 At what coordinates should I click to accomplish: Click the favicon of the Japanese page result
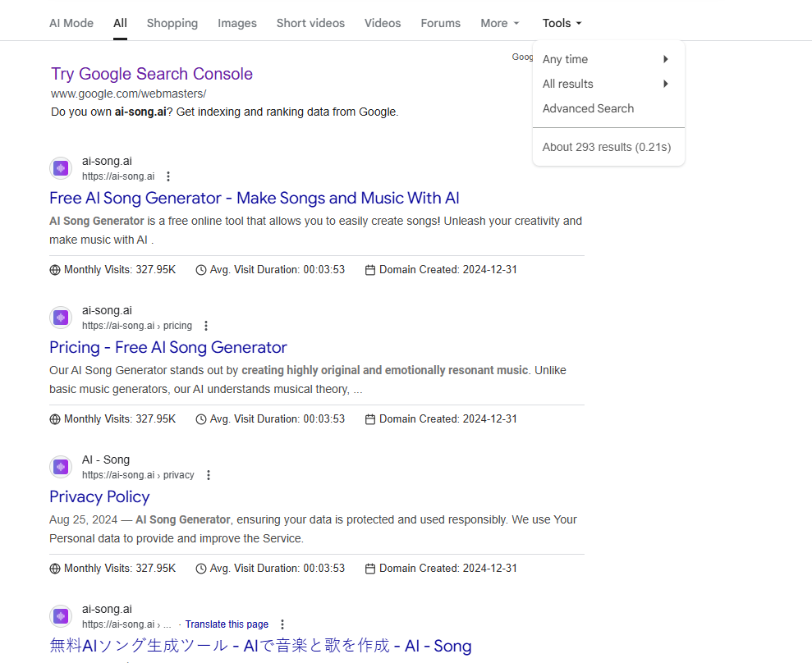(61, 616)
